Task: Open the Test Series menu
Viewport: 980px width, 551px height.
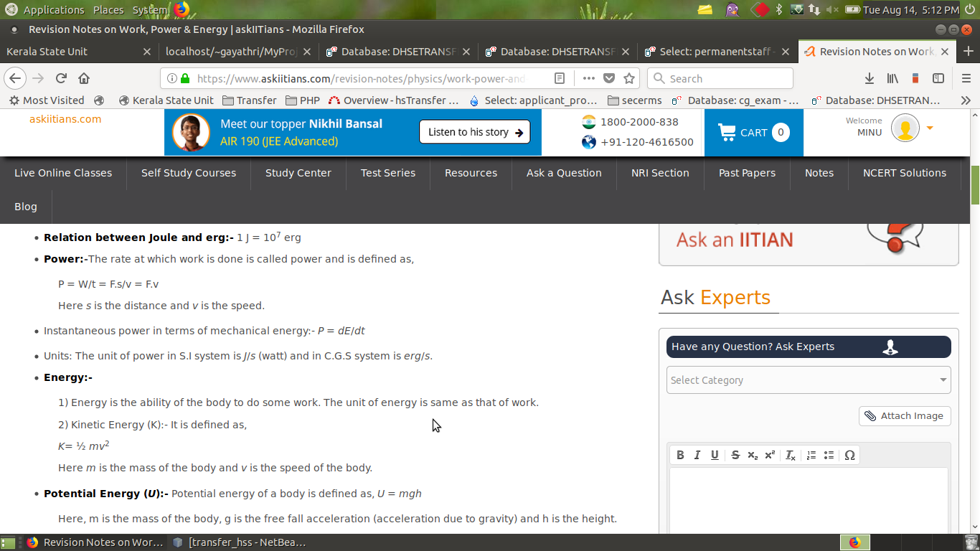Action: pyautogui.click(x=388, y=173)
